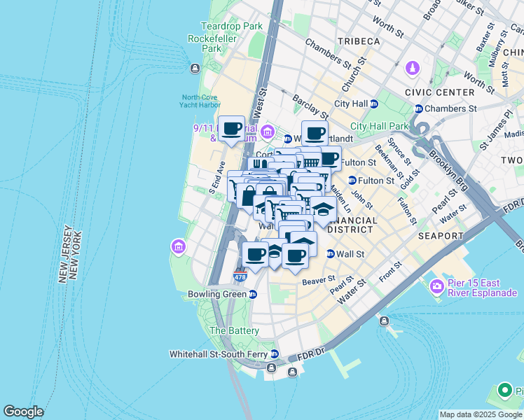Image resolution: width=524 pixels, height=420 pixels.
Task: Select the Barclay St street label
Action: (310, 107)
